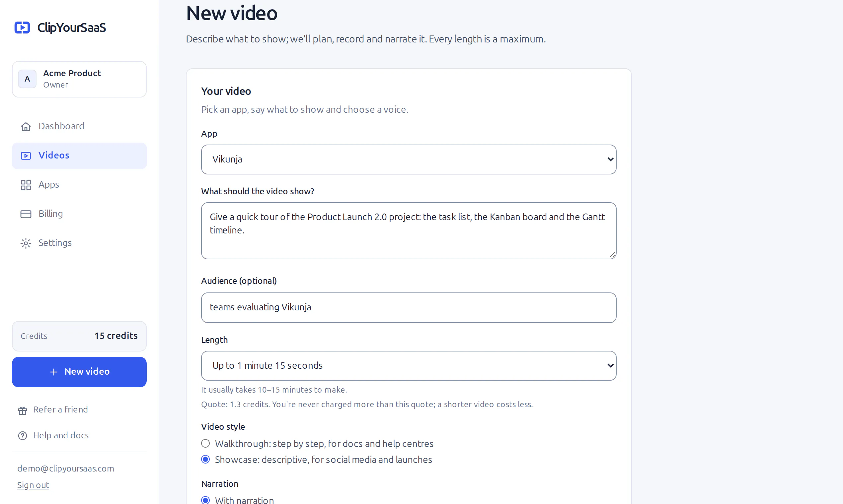Click the Billing card icon

[x=26, y=214]
